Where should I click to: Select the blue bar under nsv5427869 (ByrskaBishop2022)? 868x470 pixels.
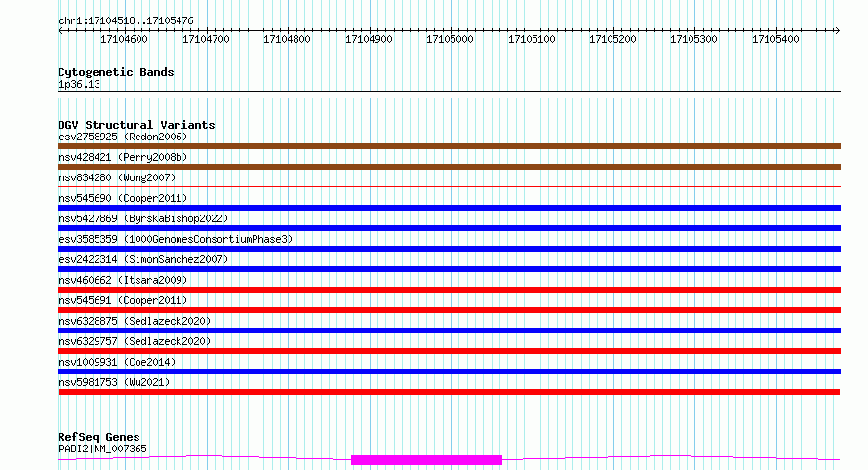pos(449,228)
